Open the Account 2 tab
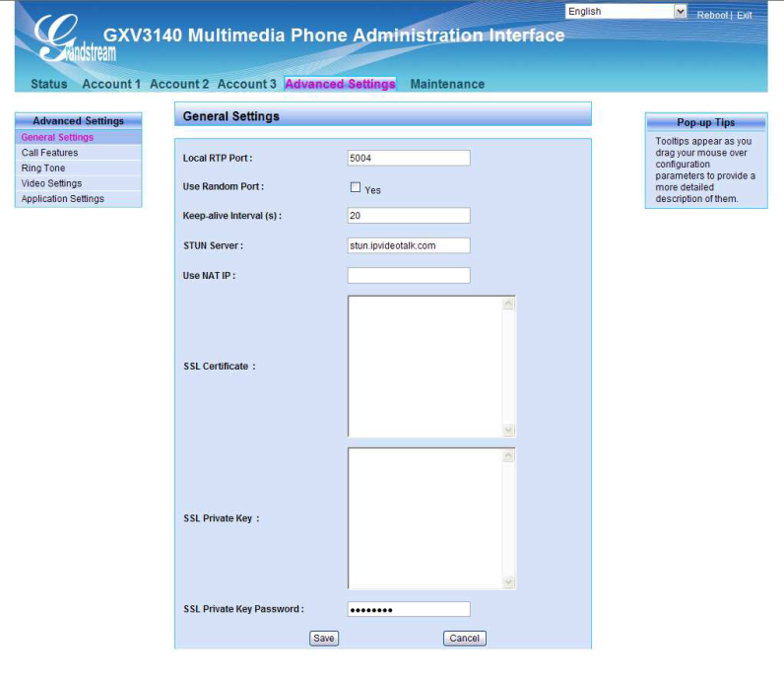The height and width of the screenshot is (676, 784). 179,85
